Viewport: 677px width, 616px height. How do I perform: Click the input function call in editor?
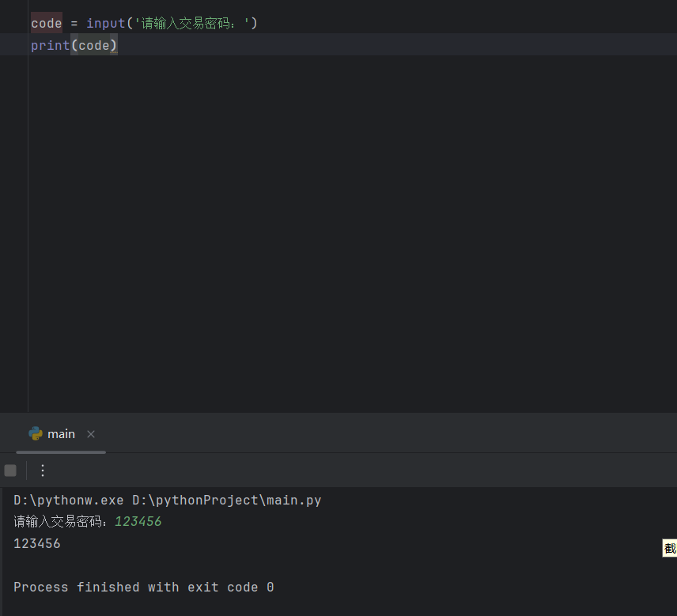[x=106, y=23]
